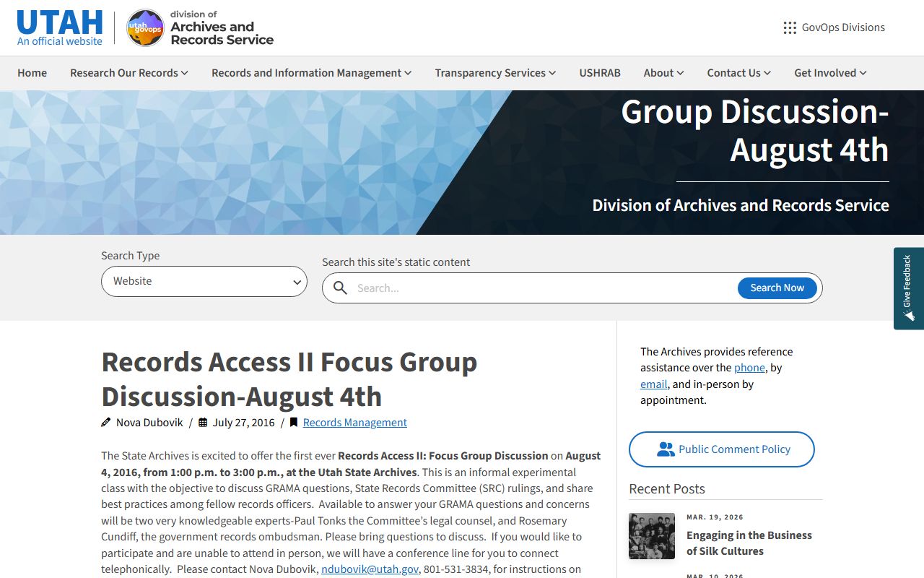This screenshot has height=578, width=924.
Task: Open the Search Type Website dropdown
Action: point(204,281)
